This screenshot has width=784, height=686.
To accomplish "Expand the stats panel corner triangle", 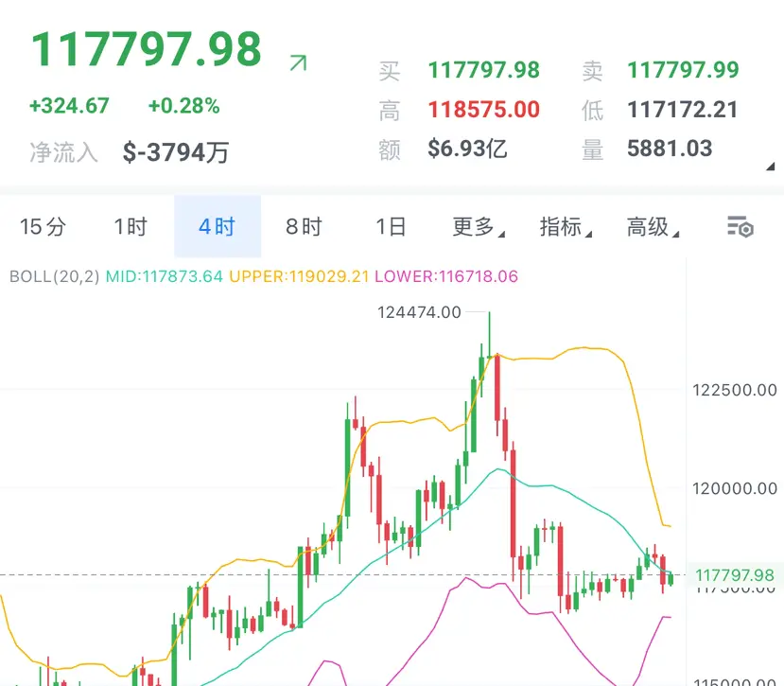I will (771, 167).
